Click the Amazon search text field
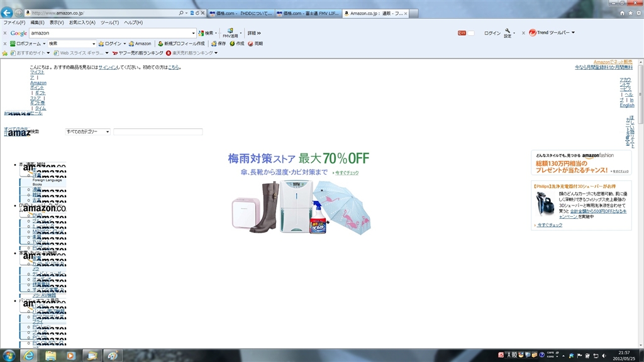Viewport: 644px width, 362px height. (158, 132)
